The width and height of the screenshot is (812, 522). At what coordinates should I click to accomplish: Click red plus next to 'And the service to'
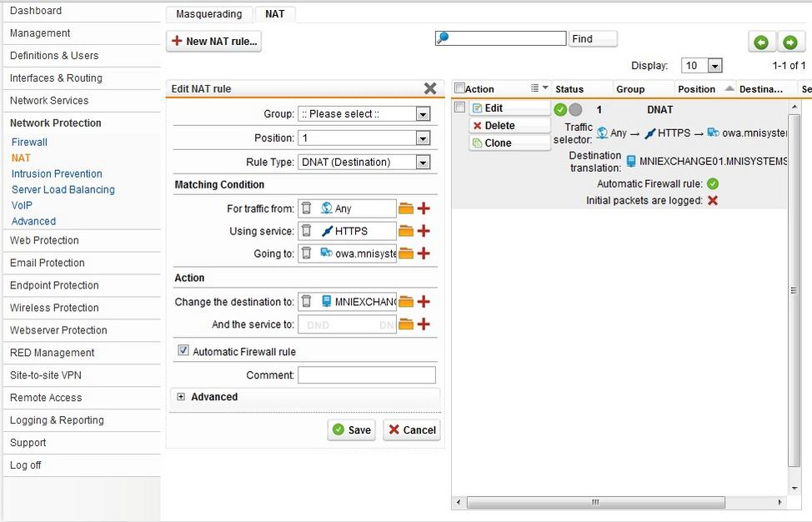(x=424, y=324)
